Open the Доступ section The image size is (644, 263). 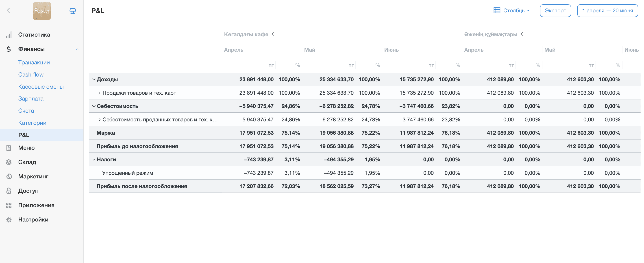(x=28, y=191)
